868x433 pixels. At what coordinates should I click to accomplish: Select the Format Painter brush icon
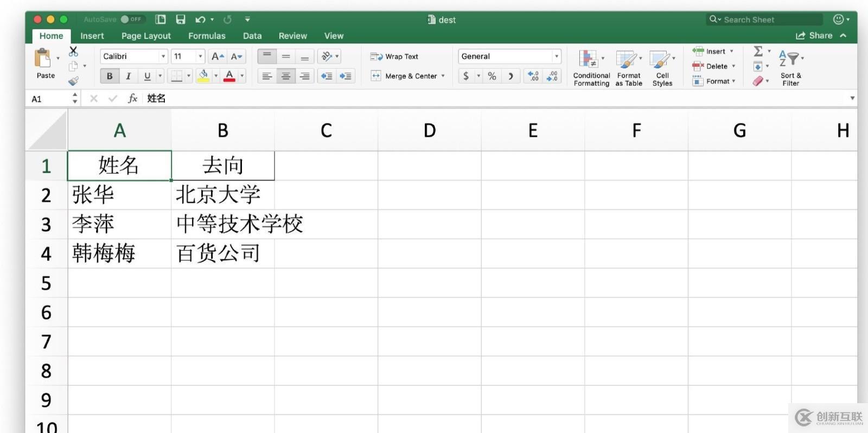(x=73, y=81)
